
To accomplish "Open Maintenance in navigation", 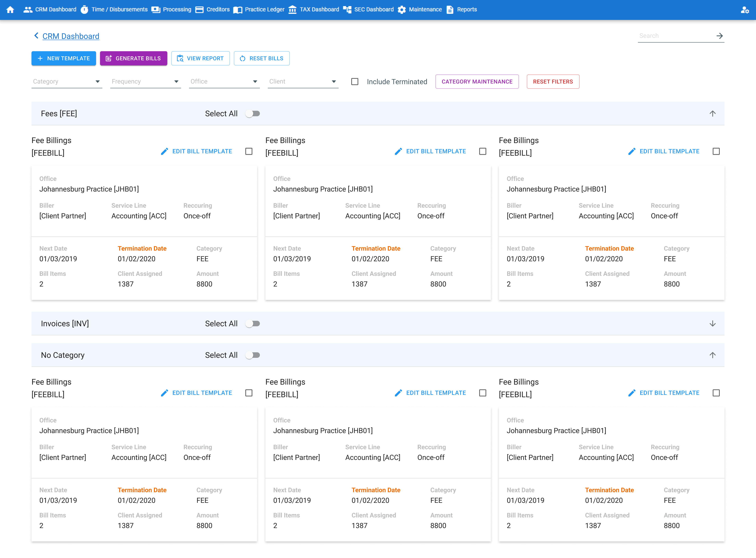I will pos(425,9).
